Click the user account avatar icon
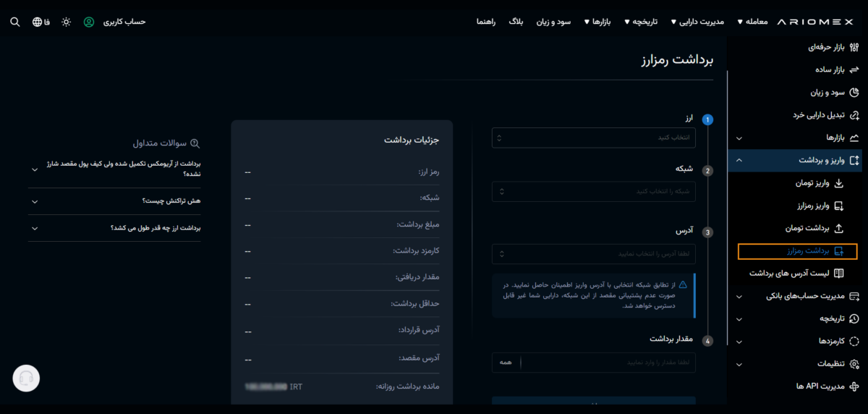The image size is (868, 414). click(89, 22)
